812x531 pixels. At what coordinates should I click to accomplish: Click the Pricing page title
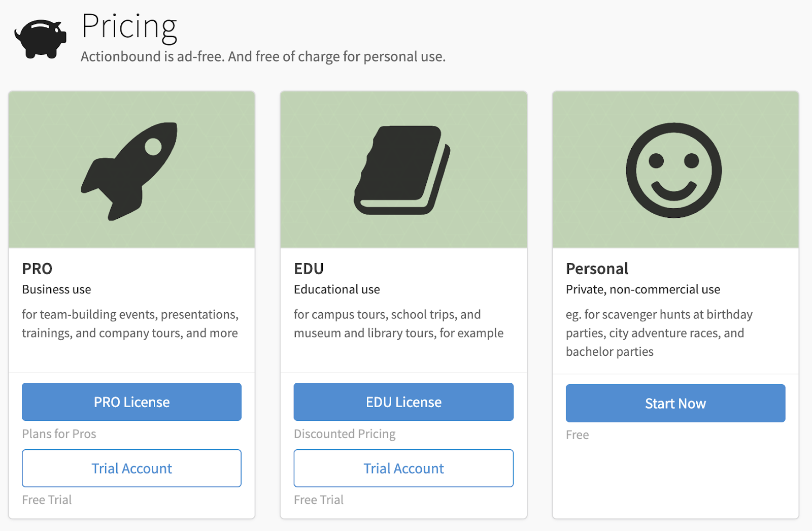coord(129,26)
